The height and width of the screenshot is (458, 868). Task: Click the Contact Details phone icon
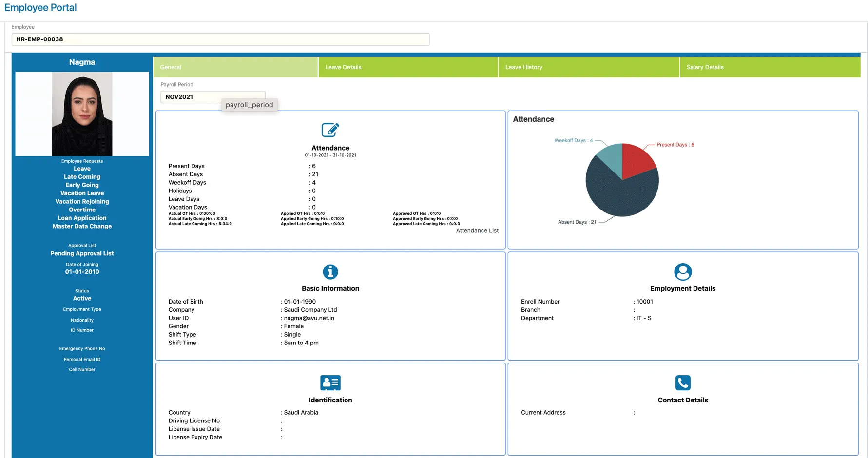tap(682, 383)
